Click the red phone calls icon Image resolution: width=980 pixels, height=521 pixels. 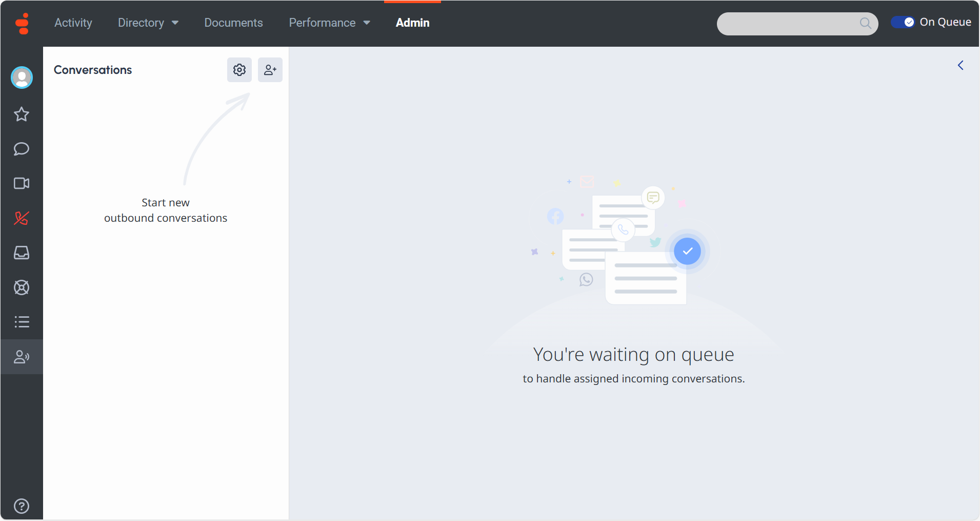[x=22, y=218]
